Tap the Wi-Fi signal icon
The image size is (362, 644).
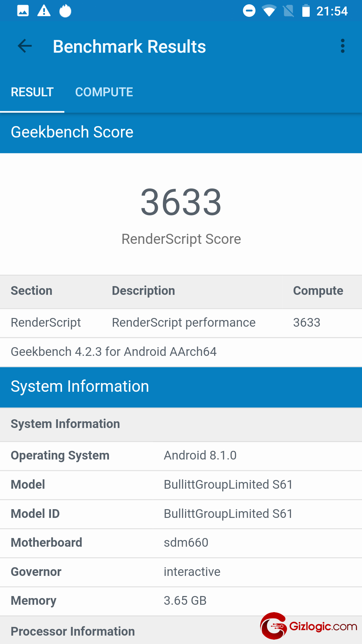coord(269,11)
